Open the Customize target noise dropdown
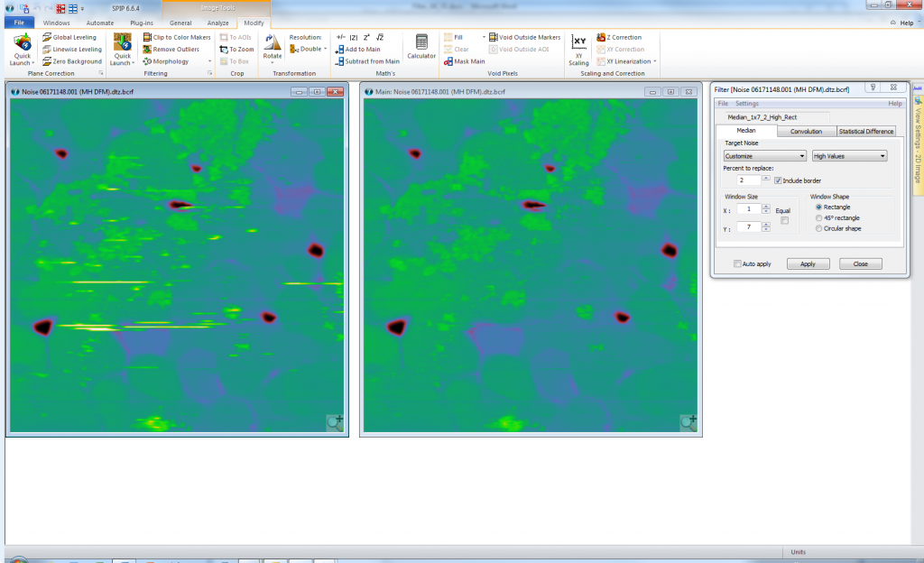This screenshot has width=924, height=563. 763,155
